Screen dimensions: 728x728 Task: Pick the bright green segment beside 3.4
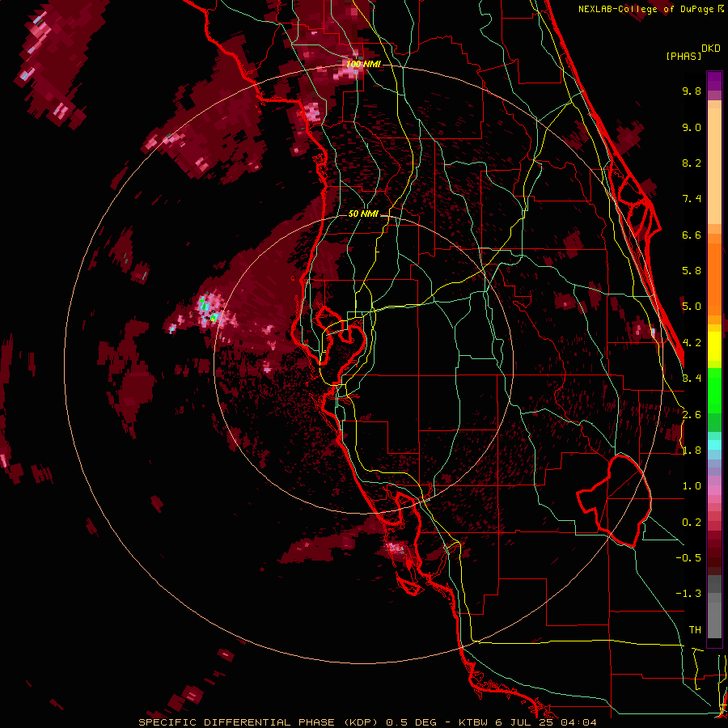[714, 390]
